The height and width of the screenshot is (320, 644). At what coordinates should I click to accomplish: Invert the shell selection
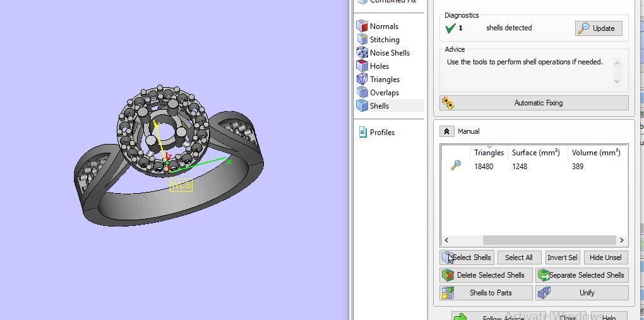(x=563, y=258)
